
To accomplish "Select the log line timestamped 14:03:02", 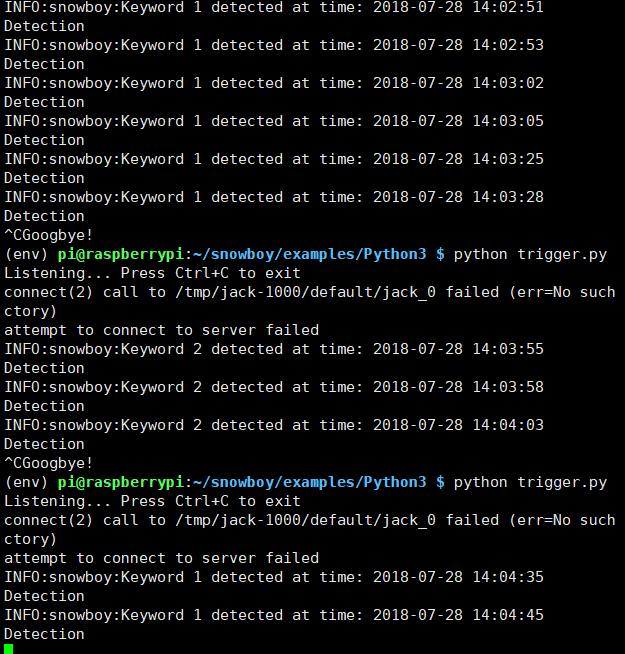I will point(274,83).
